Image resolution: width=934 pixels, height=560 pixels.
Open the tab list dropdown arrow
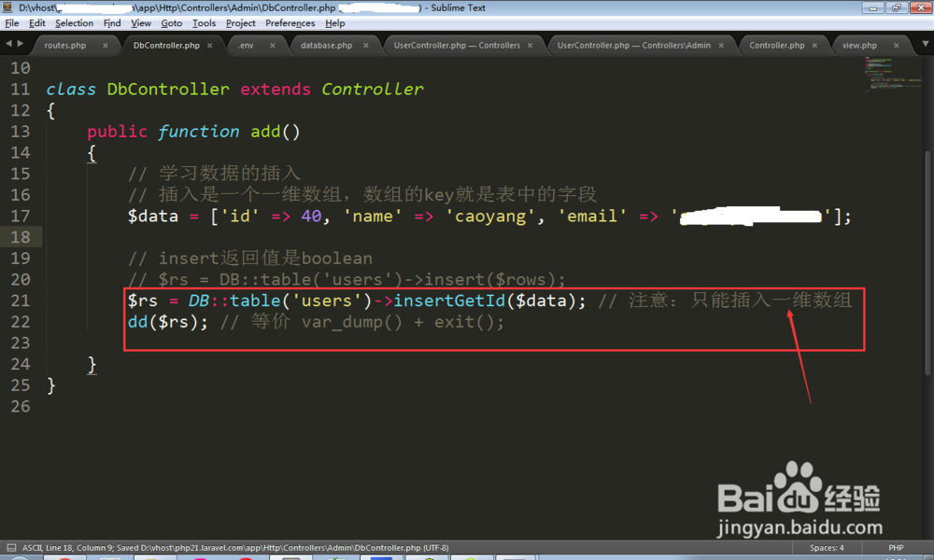point(925,44)
